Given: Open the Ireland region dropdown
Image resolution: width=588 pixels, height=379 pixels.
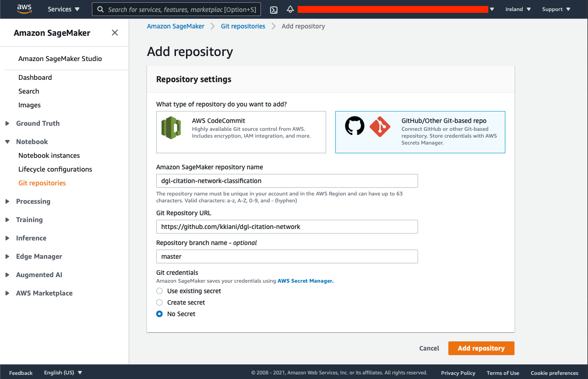Looking at the screenshot, I should [518, 9].
